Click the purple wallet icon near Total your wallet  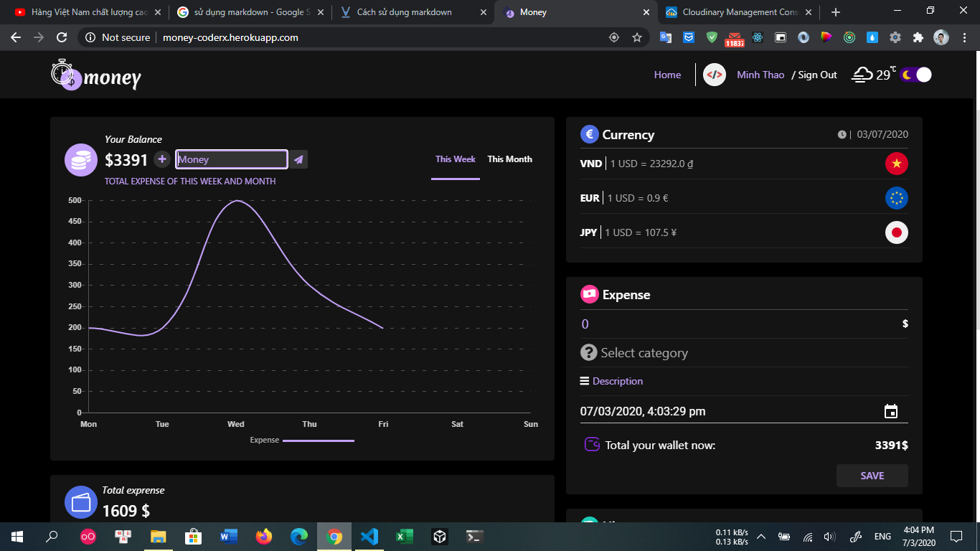point(590,445)
